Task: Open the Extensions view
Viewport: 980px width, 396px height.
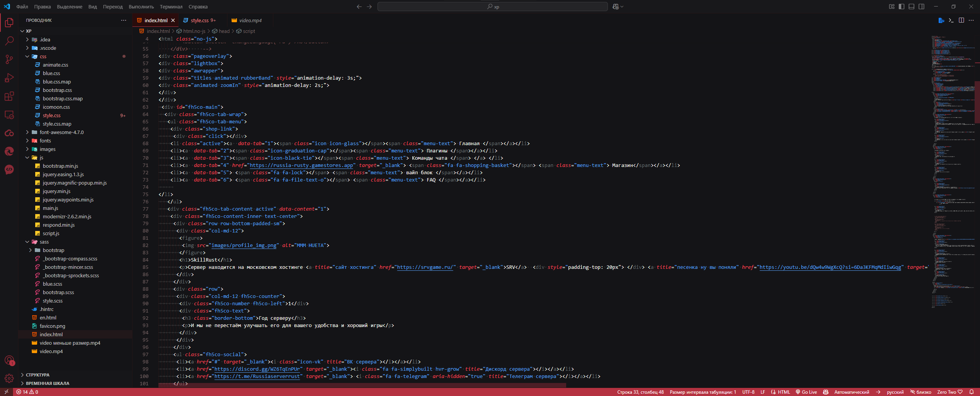Action: pyautogui.click(x=9, y=96)
